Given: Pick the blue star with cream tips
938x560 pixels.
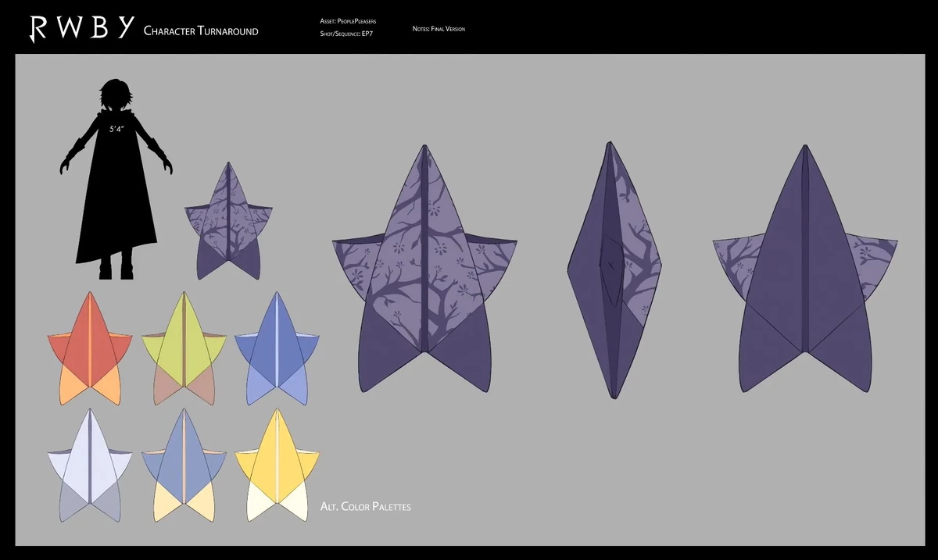Looking at the screenshot, I should click(184, 465).
